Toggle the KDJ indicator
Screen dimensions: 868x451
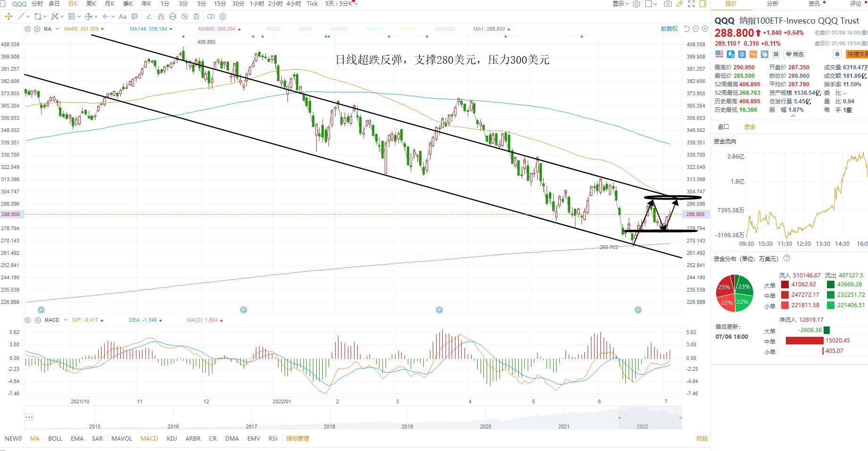172,438
